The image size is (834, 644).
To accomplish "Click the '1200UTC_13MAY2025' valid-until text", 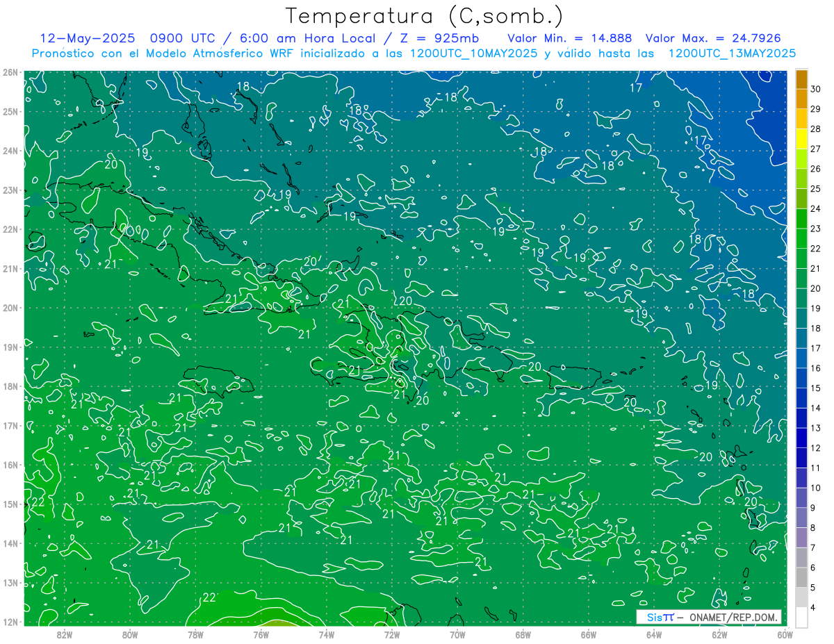I will click(x=732, y=53).
